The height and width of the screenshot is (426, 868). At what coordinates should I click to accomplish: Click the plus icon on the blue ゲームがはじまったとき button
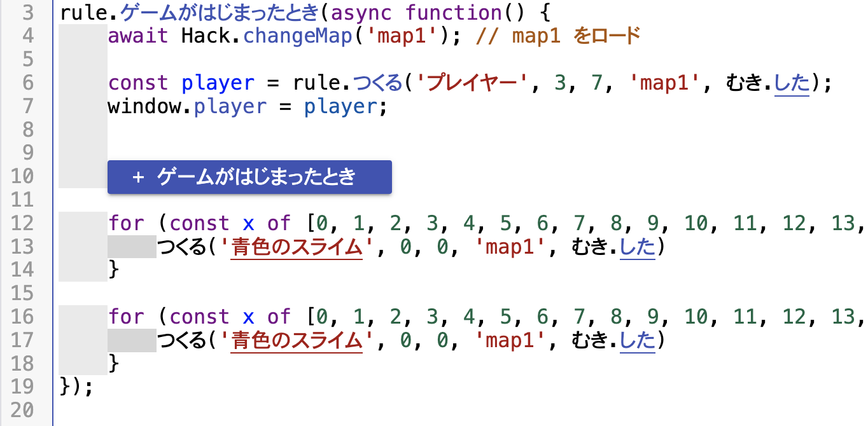(139, 177)
